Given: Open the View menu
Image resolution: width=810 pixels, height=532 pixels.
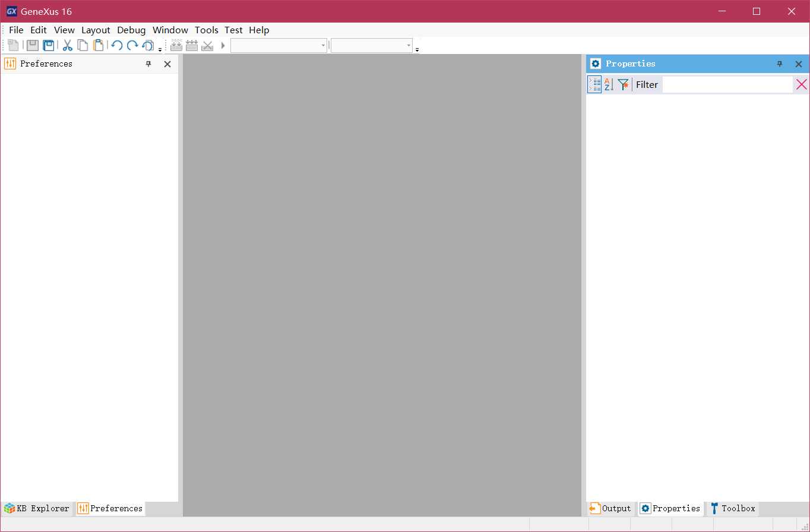Looking at the screenshot, I should click(x=64, y=30).
